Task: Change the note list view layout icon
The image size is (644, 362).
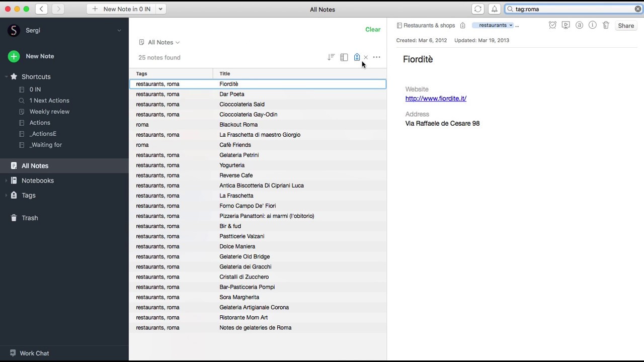Action: (x=344, y=57)
